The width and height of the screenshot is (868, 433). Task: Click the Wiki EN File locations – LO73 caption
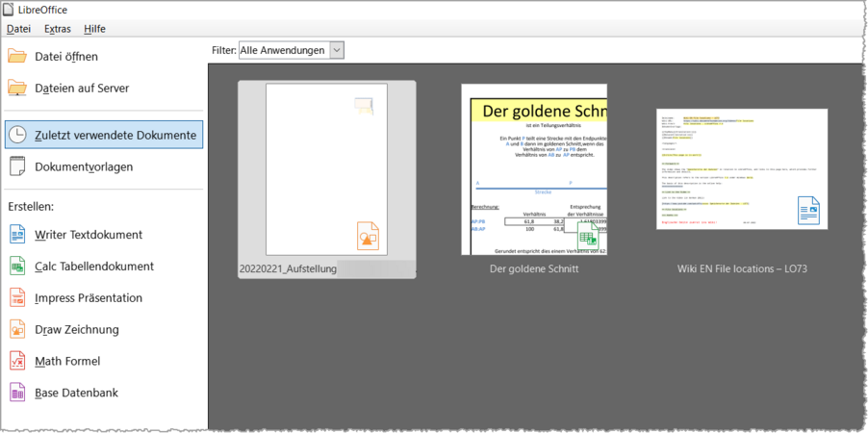742,269
